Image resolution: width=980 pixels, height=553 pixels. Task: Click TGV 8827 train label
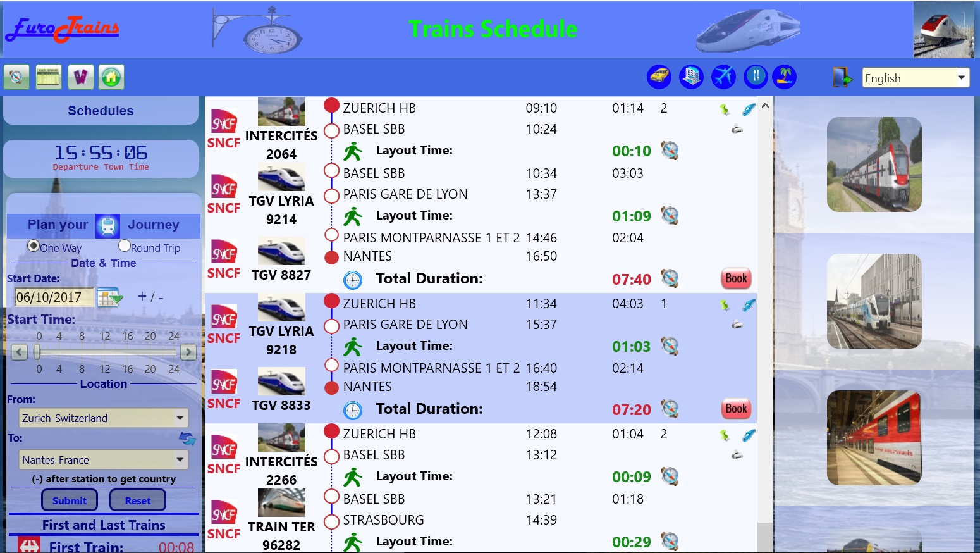281,275
